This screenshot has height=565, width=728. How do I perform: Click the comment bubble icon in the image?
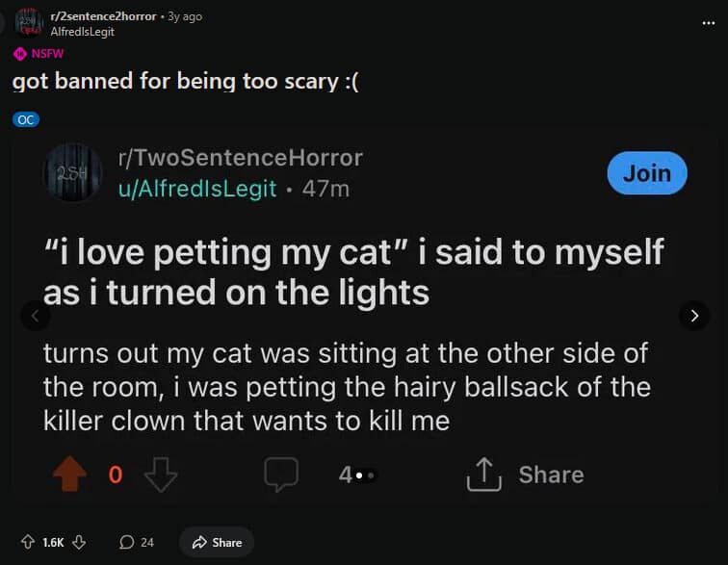pos(281,475)
